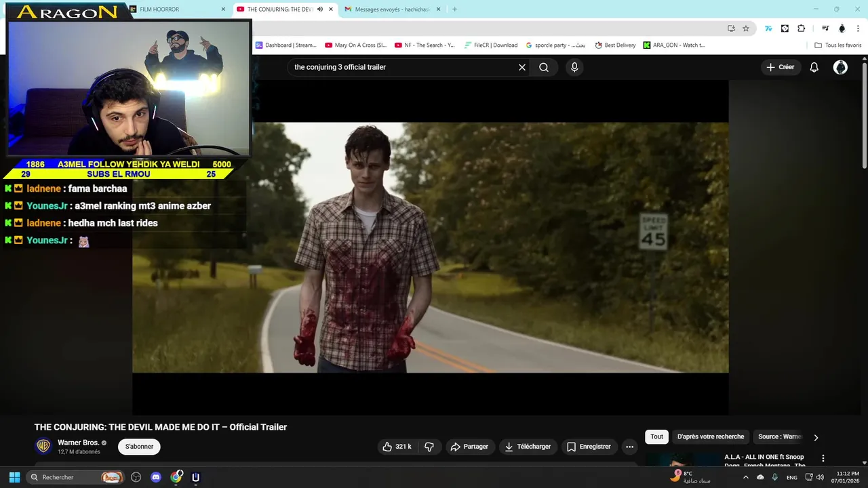Click the Télécharger download button
This screenshot has width=868, height=488.
(528, 447)
